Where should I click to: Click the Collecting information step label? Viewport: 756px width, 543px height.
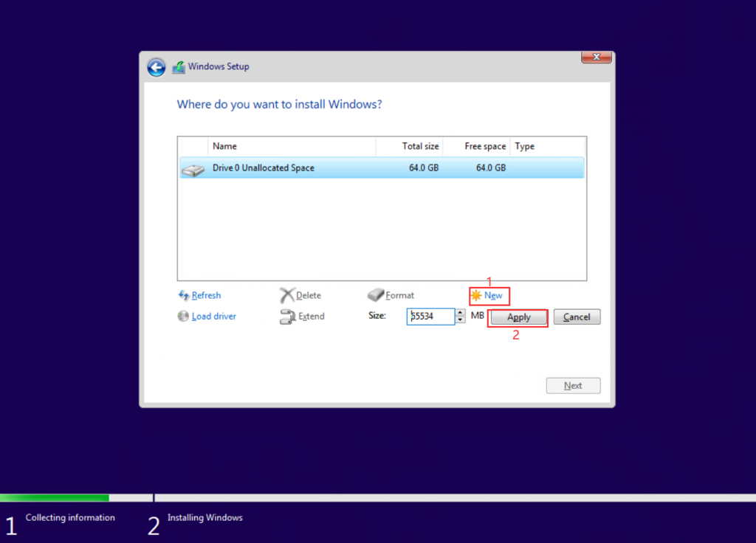coord(70,517)
